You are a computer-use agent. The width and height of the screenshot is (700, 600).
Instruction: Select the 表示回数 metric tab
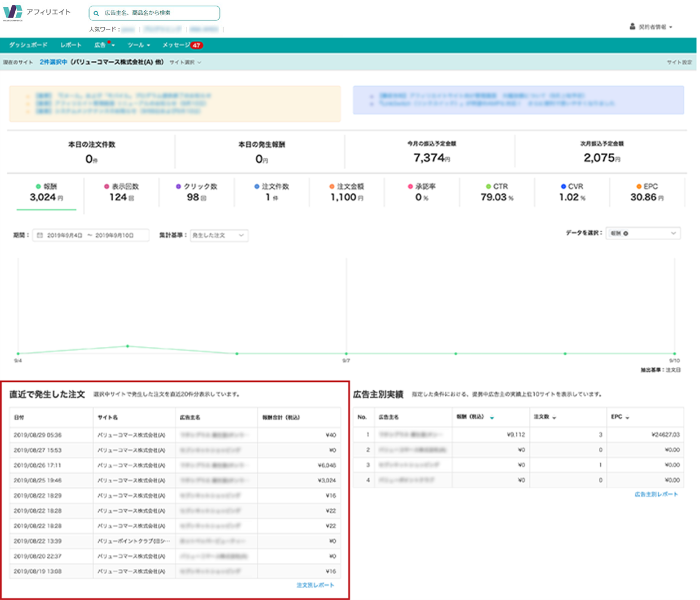coord(121,192)
